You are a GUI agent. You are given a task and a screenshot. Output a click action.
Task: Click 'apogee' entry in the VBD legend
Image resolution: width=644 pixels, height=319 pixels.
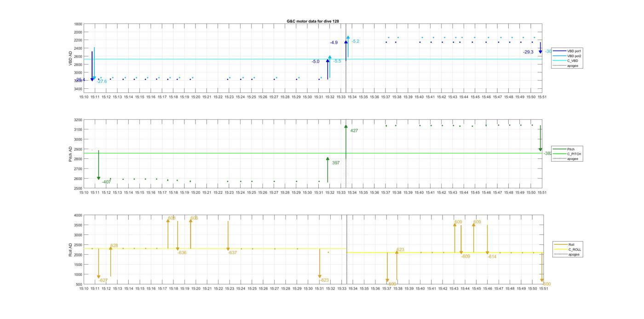pos(573,65)
